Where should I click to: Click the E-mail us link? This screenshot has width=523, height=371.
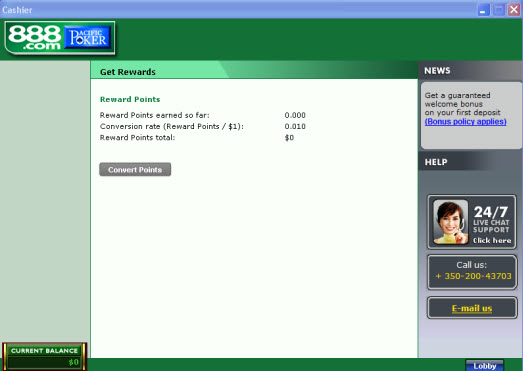(472, 308)
